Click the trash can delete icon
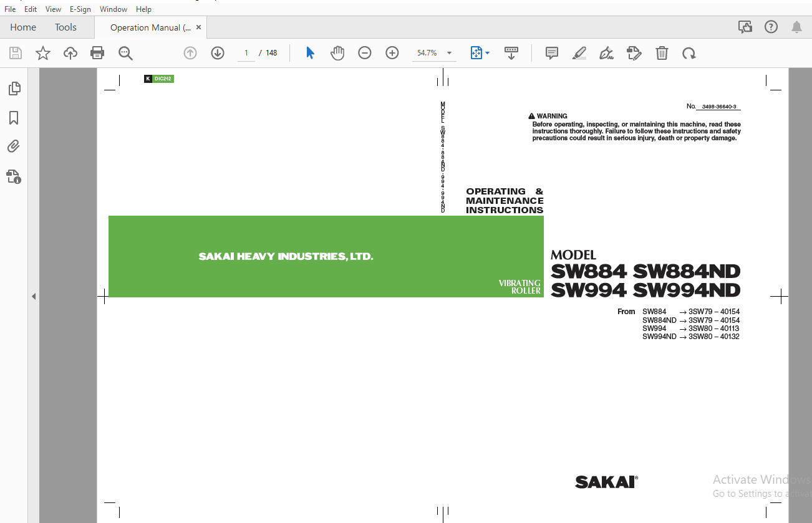 point(662,53)
